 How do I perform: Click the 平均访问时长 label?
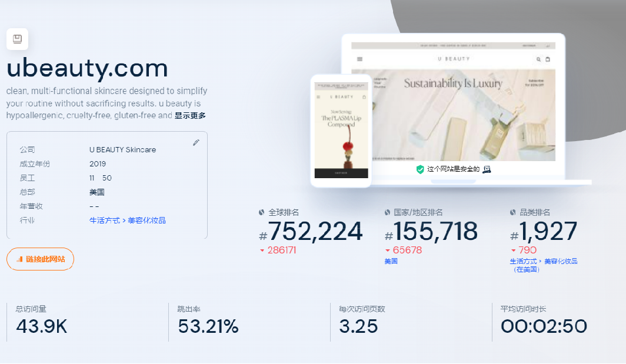tap(524, 309)
